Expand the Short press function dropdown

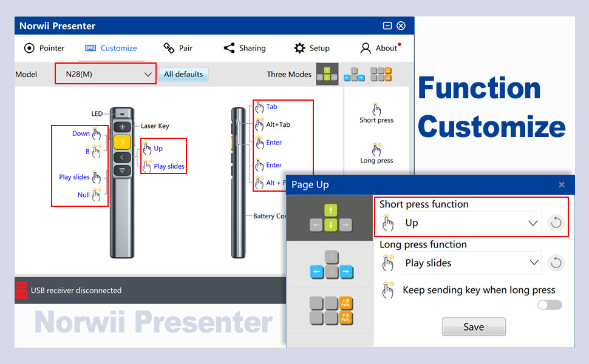coord(472,223)
